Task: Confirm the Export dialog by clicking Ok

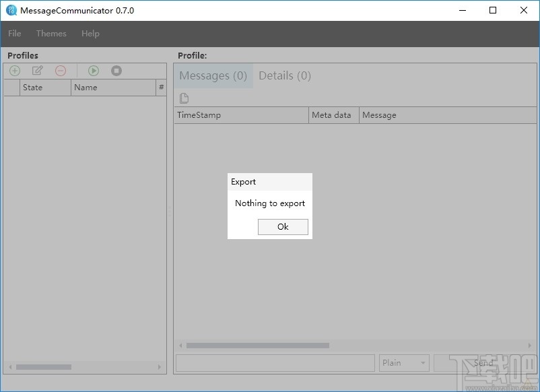Action: click(282, 227)
